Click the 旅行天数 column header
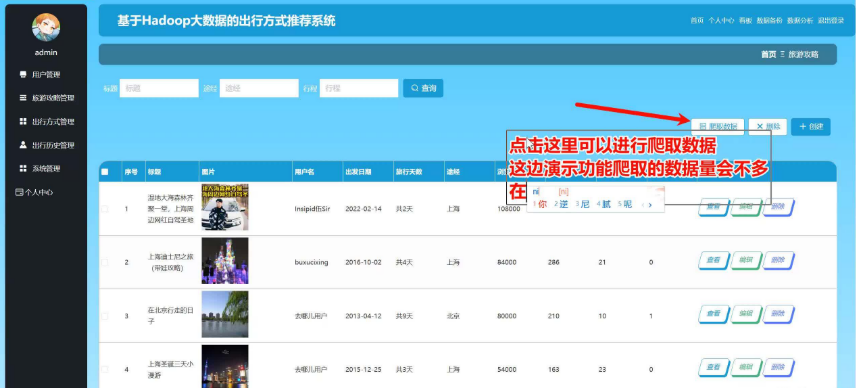Viewport: 856px width, 388px height. (x=409, y=172)
